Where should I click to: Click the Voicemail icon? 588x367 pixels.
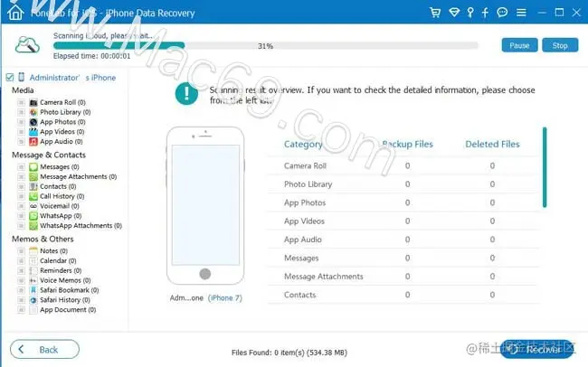coord(33,206)
